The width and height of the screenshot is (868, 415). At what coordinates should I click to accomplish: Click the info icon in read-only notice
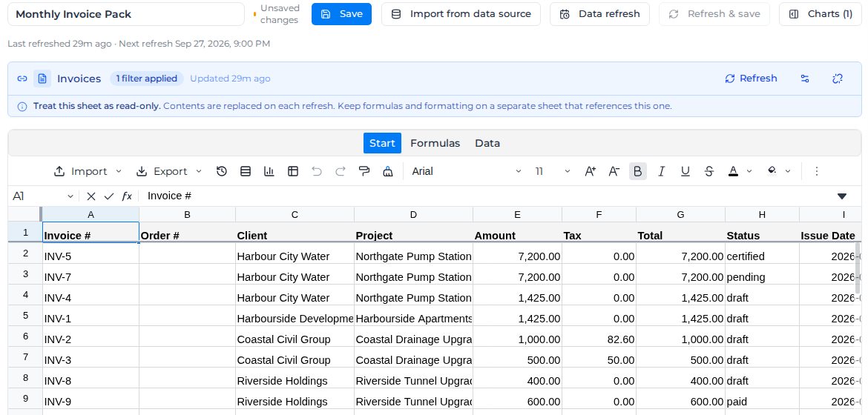click(22, 106)
